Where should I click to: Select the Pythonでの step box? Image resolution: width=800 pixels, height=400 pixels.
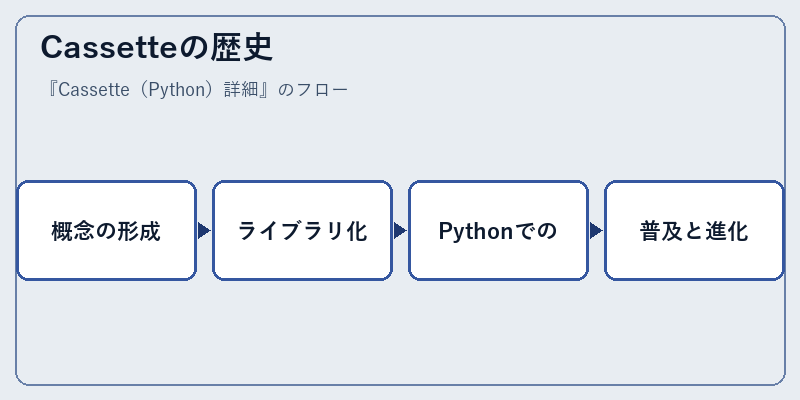[x=498, y=231]
